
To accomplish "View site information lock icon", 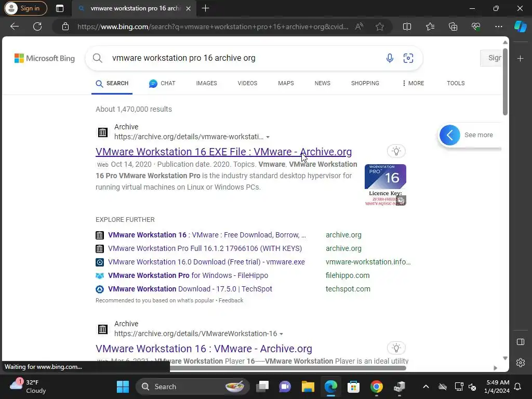I will [65, 26].
